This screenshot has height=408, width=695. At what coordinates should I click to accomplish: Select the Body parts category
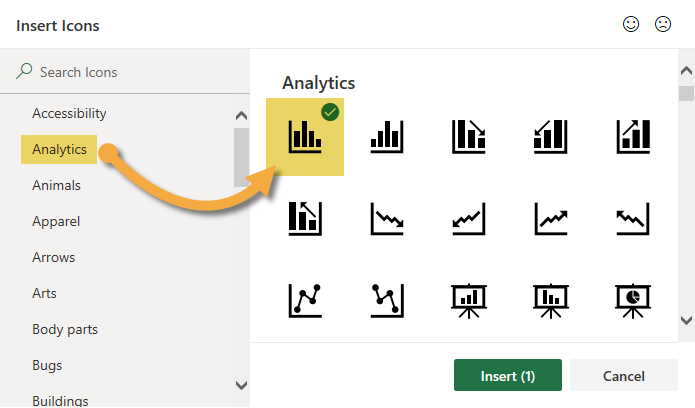tap(64, 329)
